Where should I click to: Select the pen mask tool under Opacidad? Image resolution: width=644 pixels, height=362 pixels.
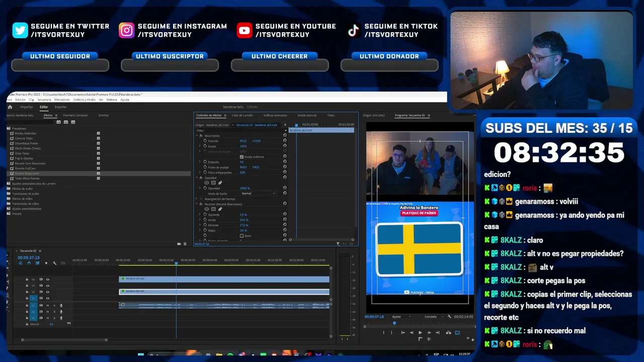[220, 183]
